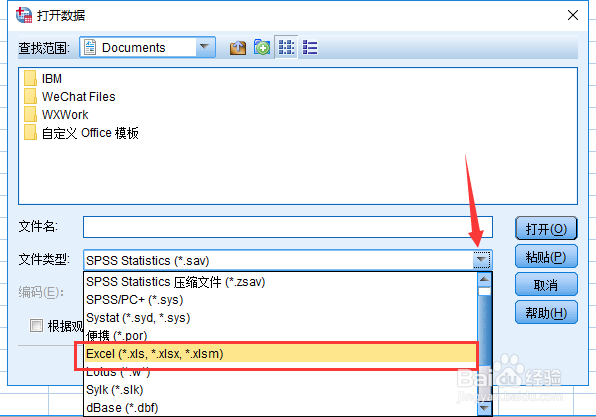Create a new folder
The height and width of the screenshot is (417, 596).
point(262,48)
